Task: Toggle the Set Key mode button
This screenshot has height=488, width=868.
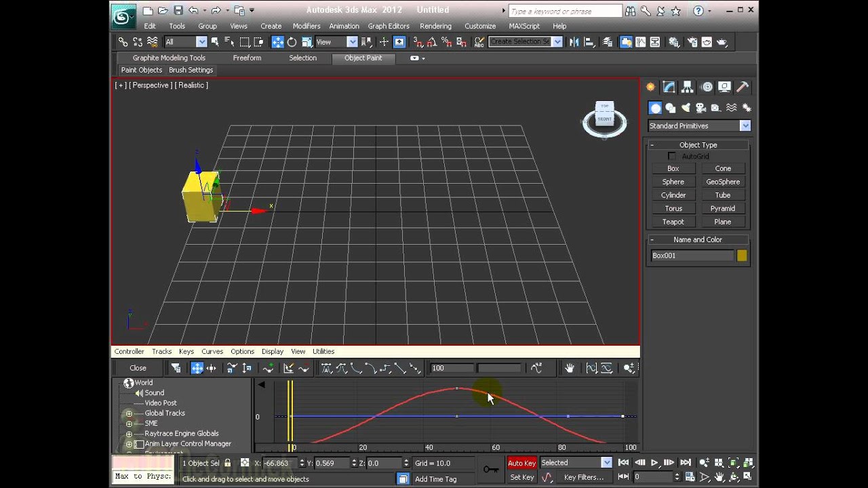Action: tap(521, 477)
